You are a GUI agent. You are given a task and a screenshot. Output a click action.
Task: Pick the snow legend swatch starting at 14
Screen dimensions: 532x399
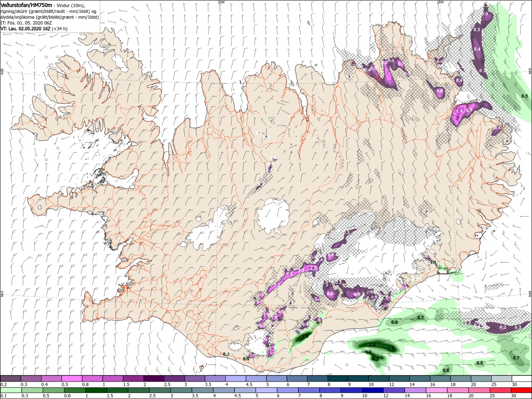tap(419, 378)
